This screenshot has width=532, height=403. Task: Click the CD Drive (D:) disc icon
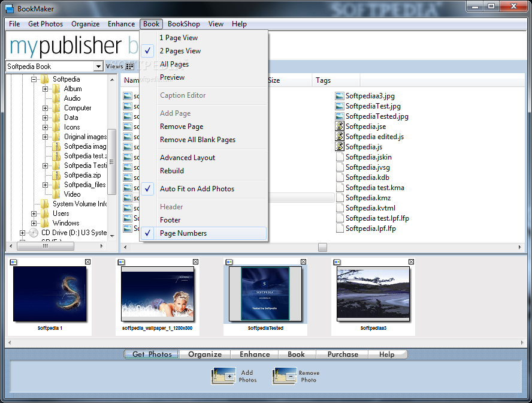(x=34, y=233)
